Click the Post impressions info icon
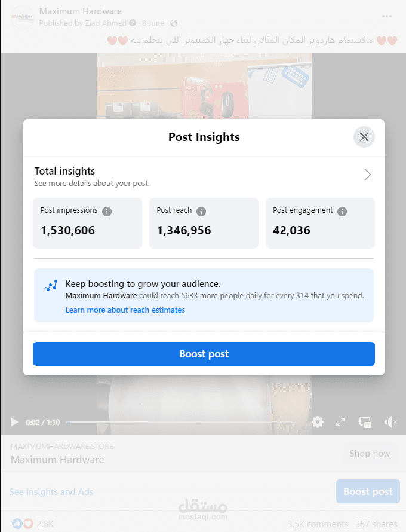The height and width of the screenshot is (532, 406). [107, 212]
